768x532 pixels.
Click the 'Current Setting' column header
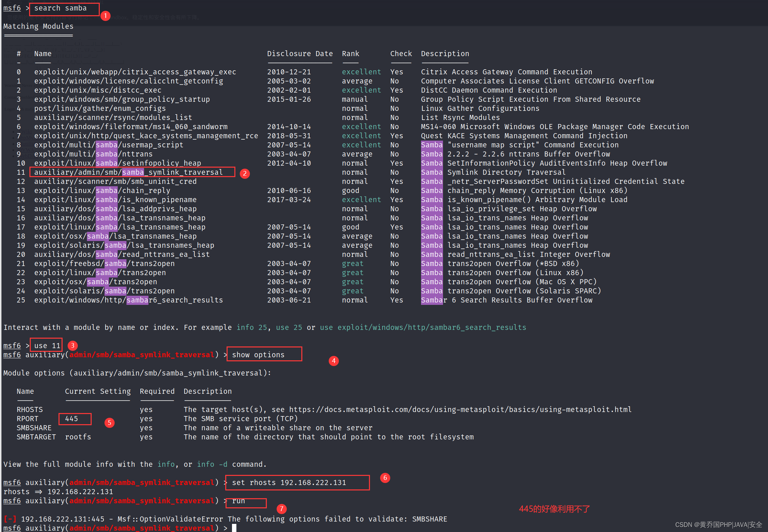98,391
